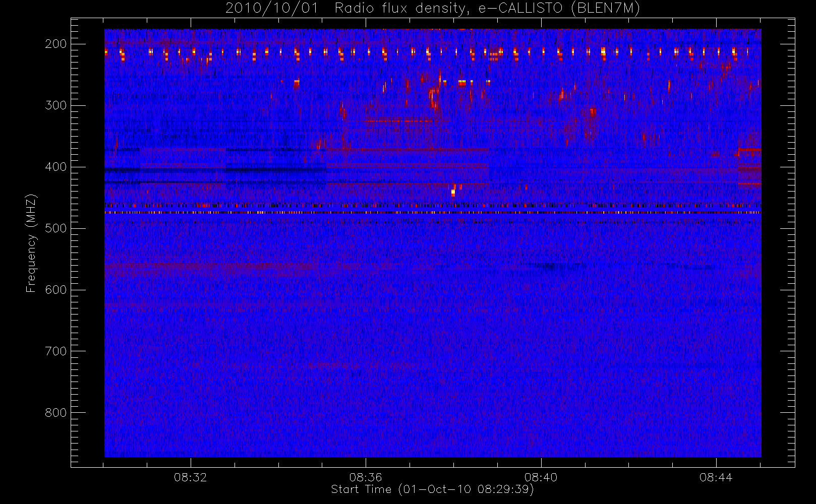Click the 800 frequency axis label
Viewport: 816px width, 504px height.
click(56, 413)
